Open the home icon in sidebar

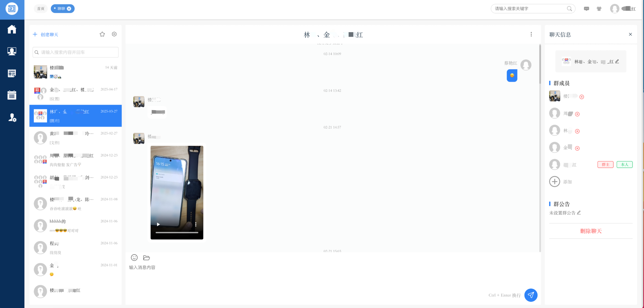pyautogui.click(x=12, y=29)
